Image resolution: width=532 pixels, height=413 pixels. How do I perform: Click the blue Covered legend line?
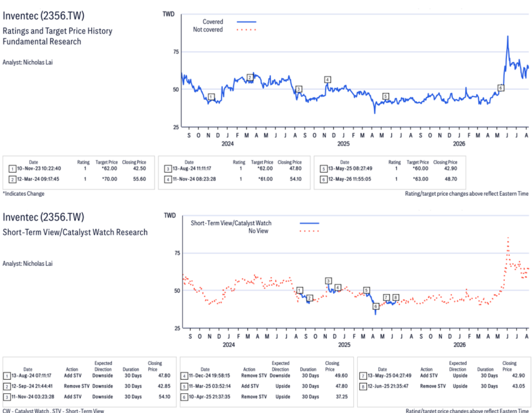point(246,21)
